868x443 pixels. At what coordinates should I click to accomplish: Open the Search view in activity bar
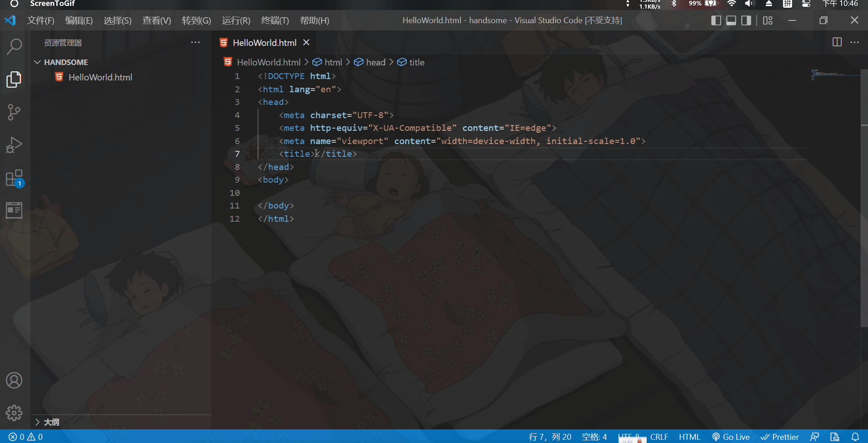point(14,46)
